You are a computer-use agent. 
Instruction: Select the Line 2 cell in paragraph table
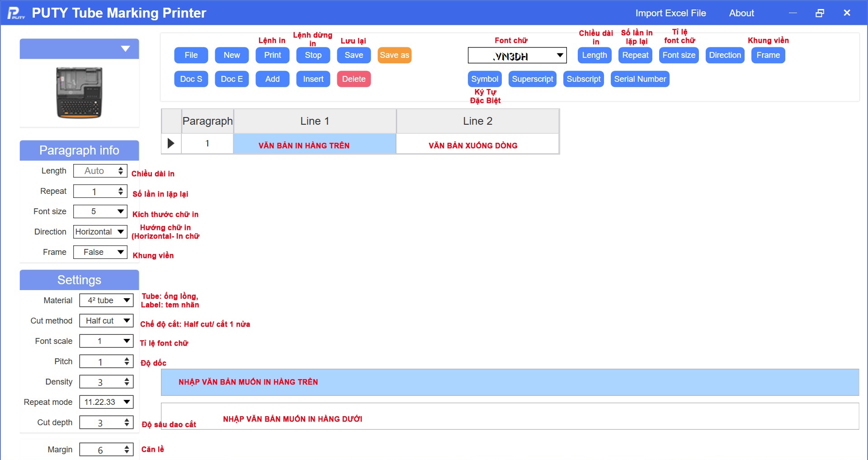477,144
